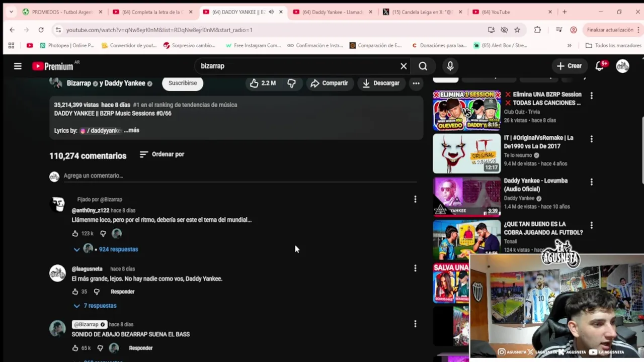Open the Photopea bookmark

(67, 45)
